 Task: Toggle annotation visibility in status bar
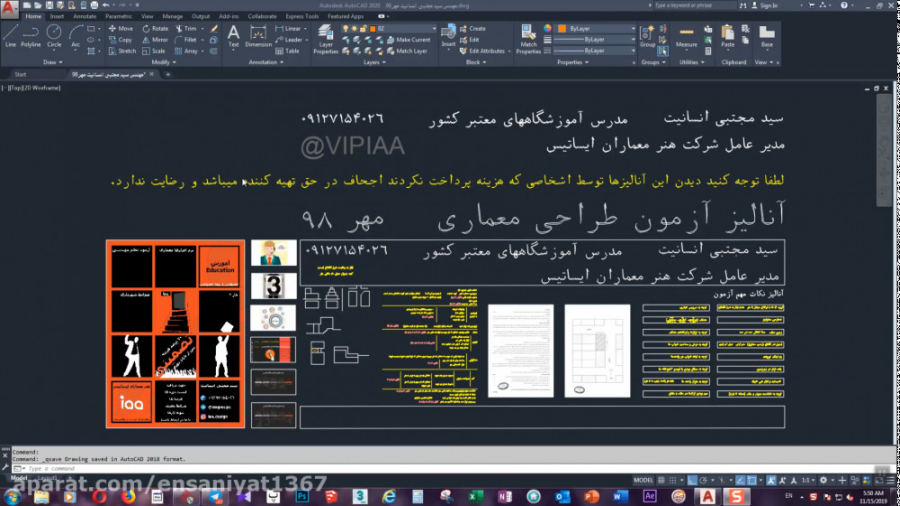771,480
